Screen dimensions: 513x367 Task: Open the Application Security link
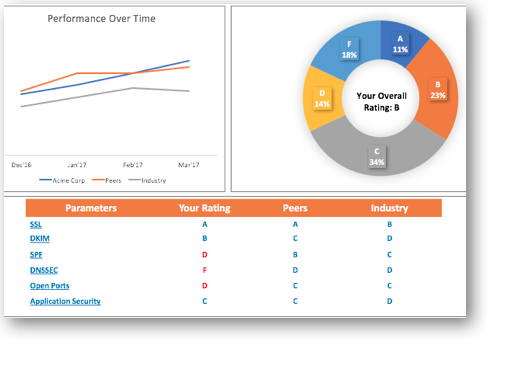65,301
